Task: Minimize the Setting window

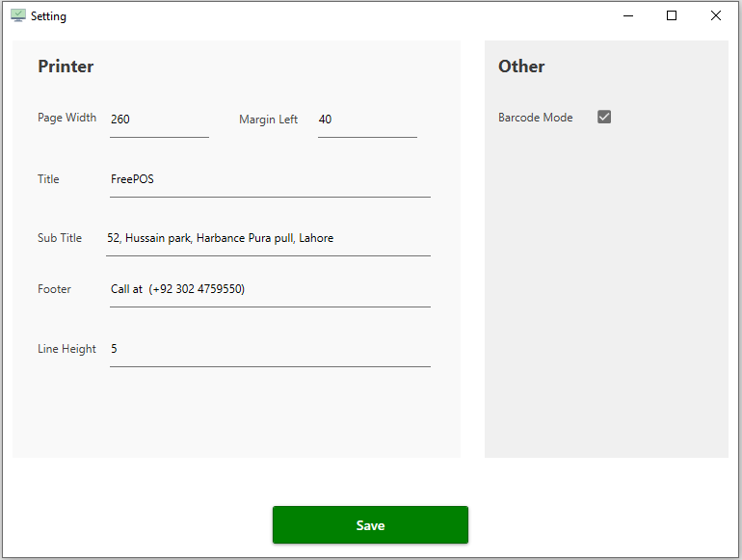Action: (x=628, y=15)
